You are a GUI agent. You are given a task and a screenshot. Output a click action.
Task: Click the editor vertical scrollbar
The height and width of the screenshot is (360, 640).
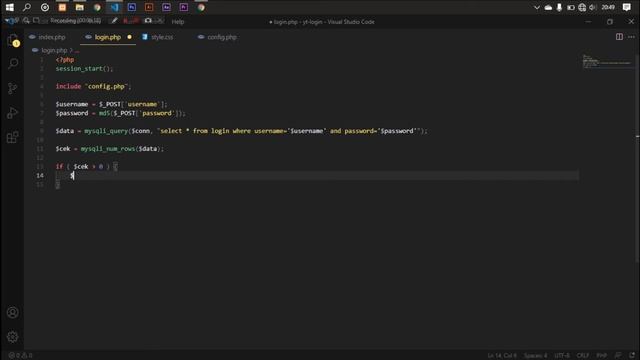(637, 159)
